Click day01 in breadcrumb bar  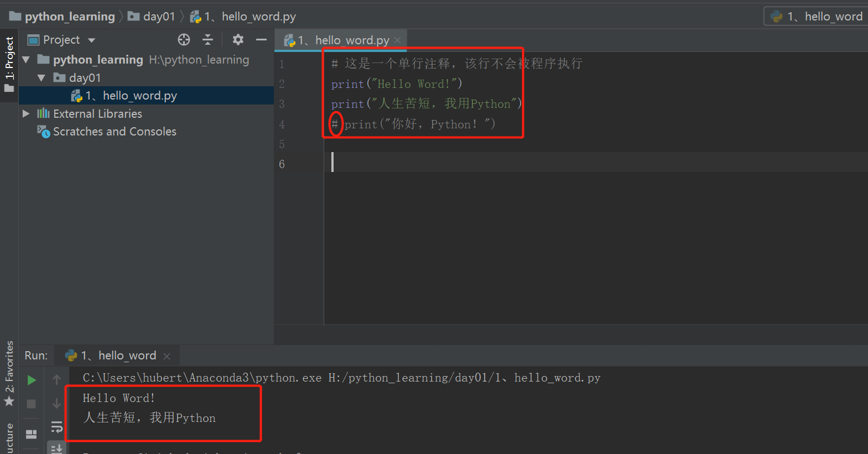tap(152, 17)
